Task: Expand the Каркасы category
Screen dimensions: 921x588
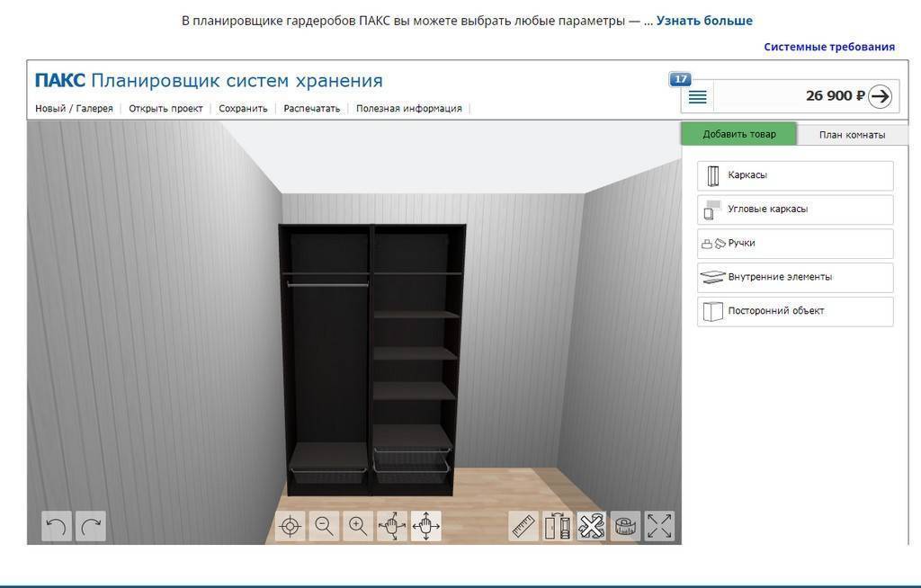Action: 795,175
